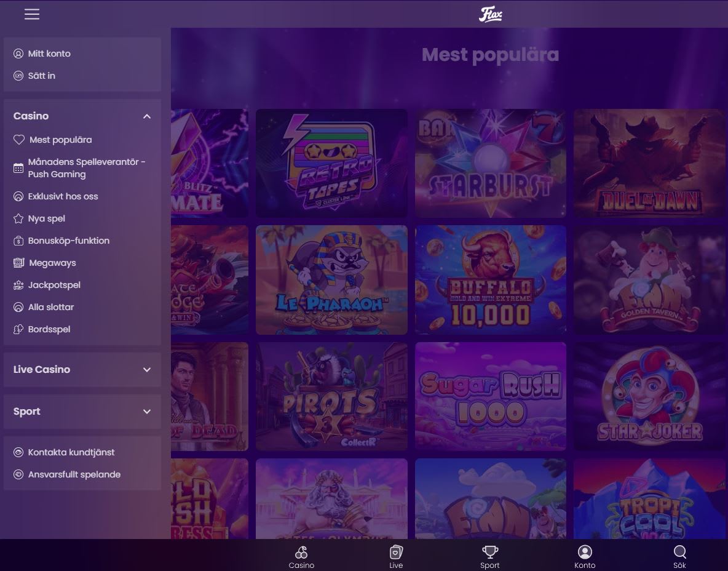Open Ansvarsfullt spelande link
The image size is (728, 571).
click(x=74, y=474)
